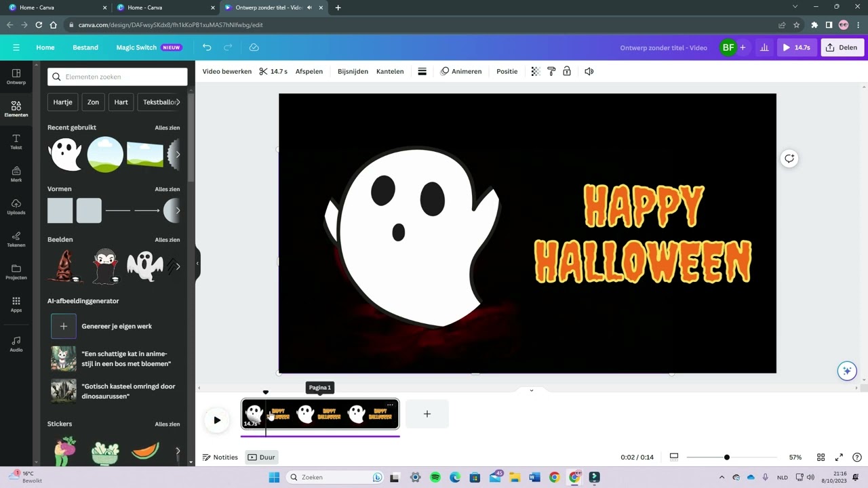Open the Kantelen flip dropdown
Viewport: 868px width, 488px height.
click(390, 71)
